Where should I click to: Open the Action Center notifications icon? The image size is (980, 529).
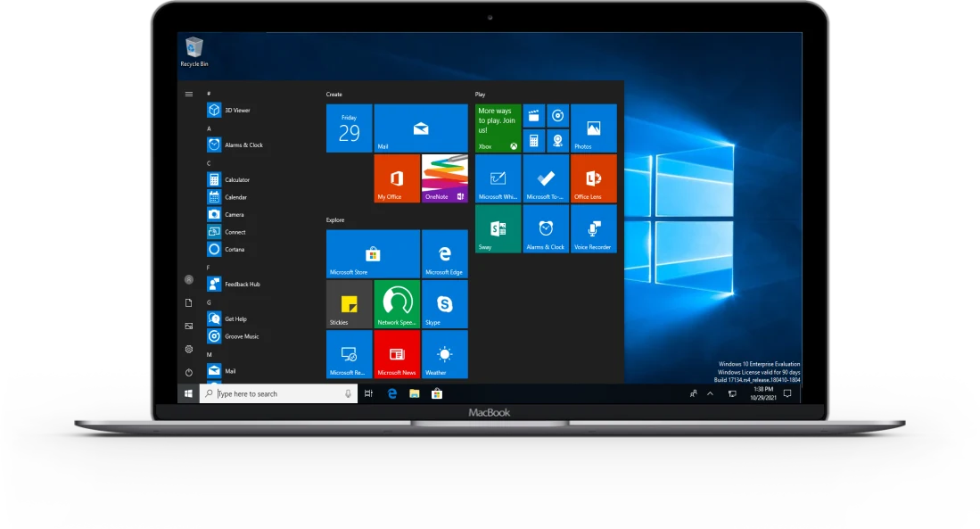point(787,393)
